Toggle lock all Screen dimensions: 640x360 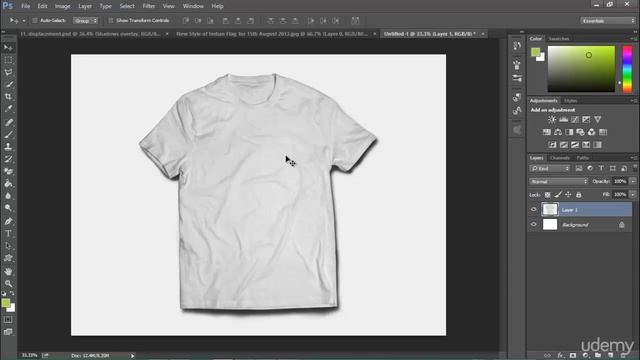[578, 195]
